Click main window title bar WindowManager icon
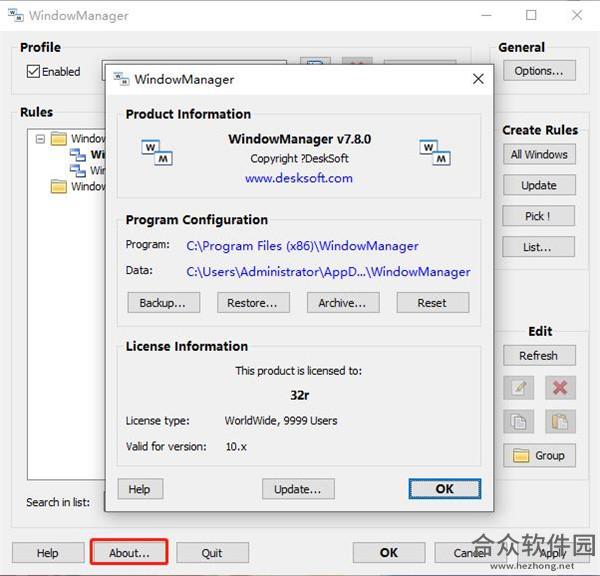The height and width of the screenshot is (576, 600). 16,16
